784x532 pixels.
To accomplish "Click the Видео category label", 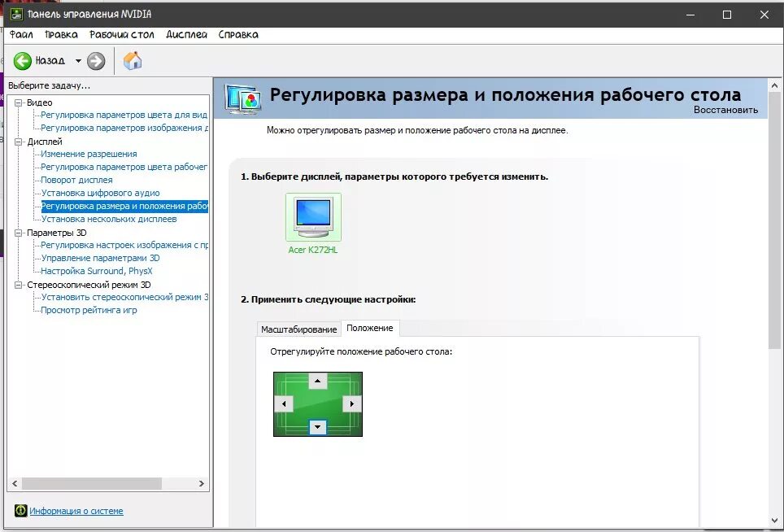I will pyautogui.click(x=40, y=102).
